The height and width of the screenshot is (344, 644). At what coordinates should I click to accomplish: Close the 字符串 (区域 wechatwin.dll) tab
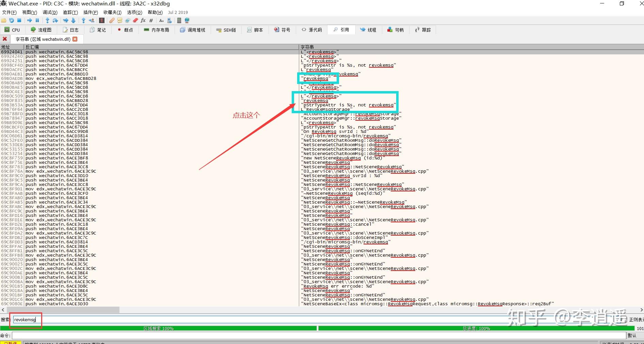point(75,39)
